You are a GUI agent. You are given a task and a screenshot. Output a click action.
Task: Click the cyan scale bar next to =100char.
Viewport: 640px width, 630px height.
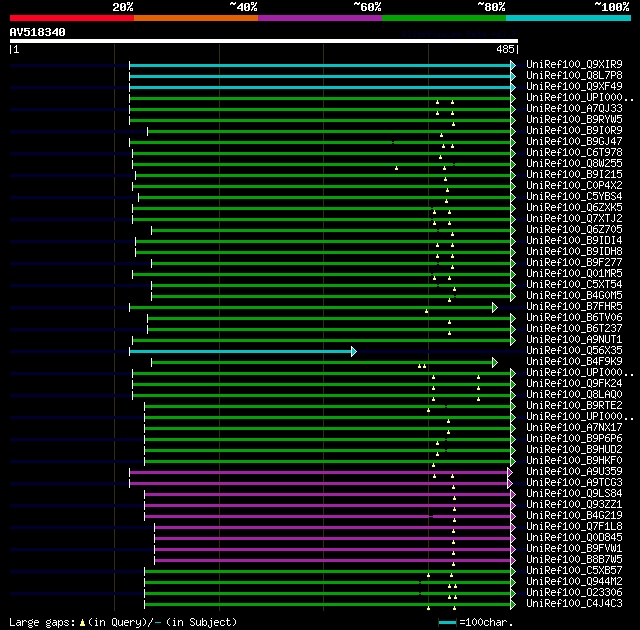click(x=447, y=623)
